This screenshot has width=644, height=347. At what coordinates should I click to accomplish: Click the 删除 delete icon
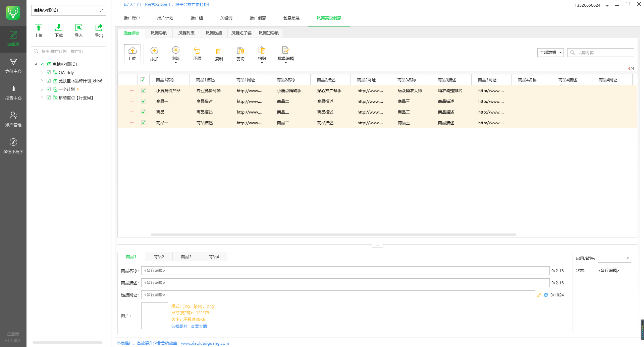click(176, 50)
